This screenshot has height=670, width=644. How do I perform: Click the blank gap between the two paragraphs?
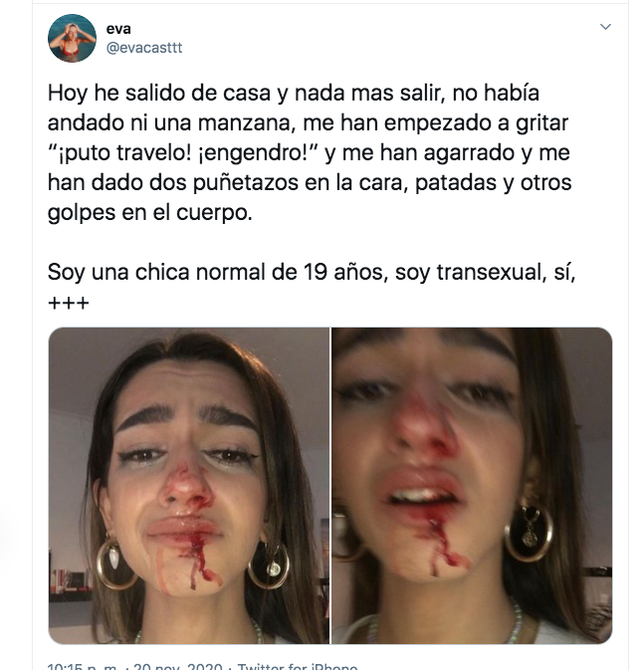(x=310, y=242)
